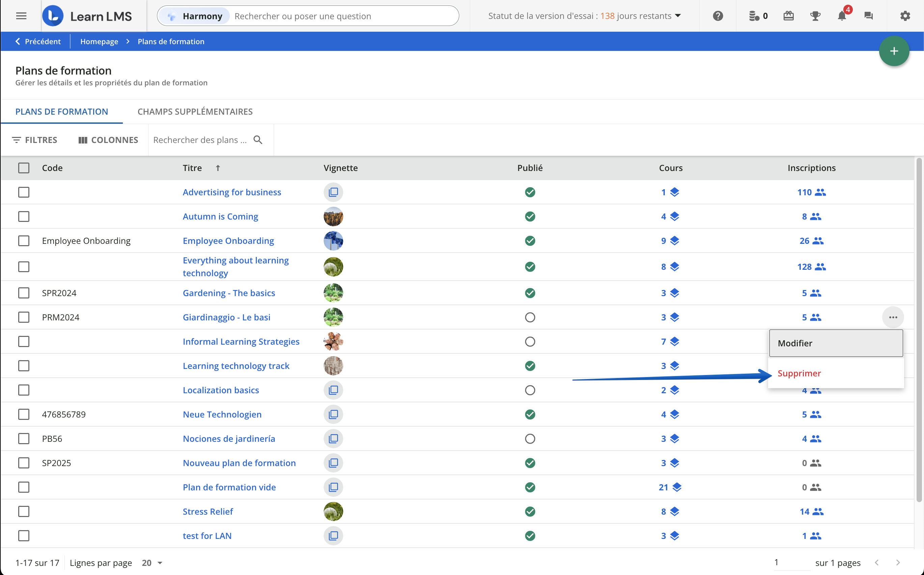Check the Autumn is Coming row checkbox

click(24, 217)
